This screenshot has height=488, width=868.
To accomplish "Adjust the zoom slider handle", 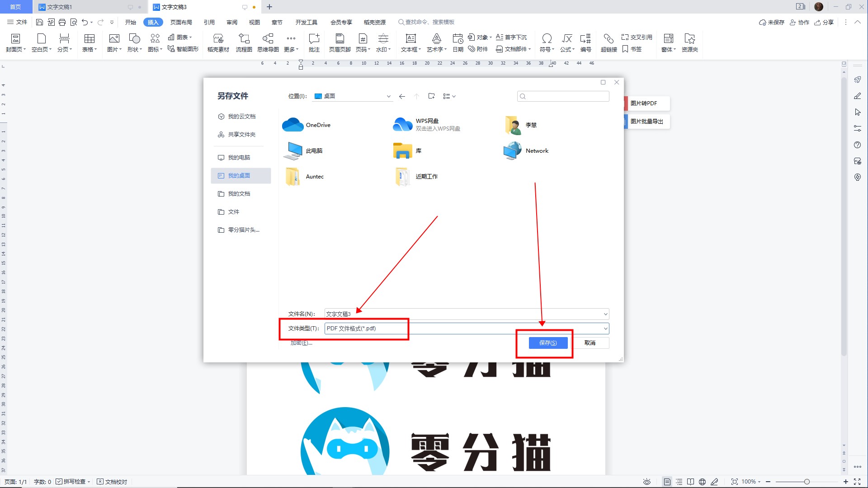I will pyautogui.click(x=807, y=482).
